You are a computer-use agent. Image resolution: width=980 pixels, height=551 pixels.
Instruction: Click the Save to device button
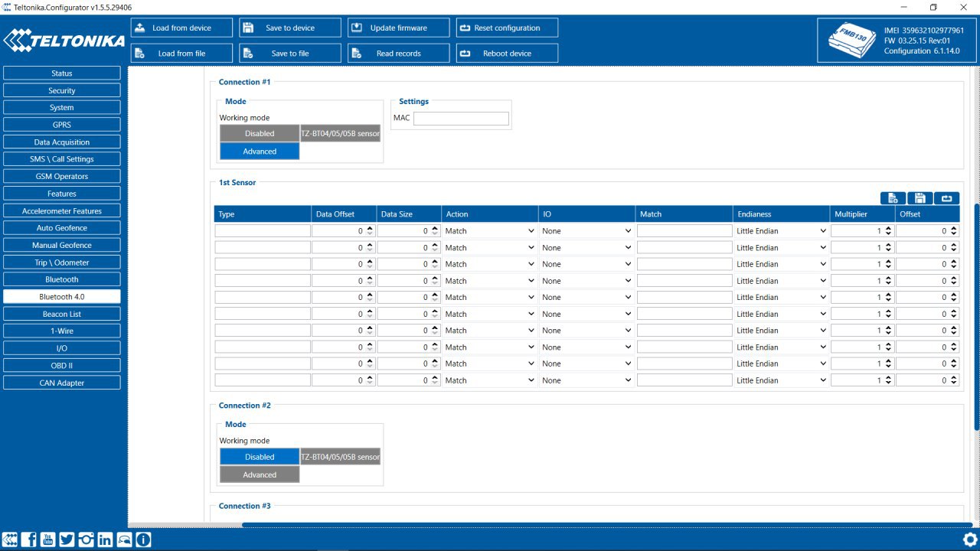click(290, 28)
